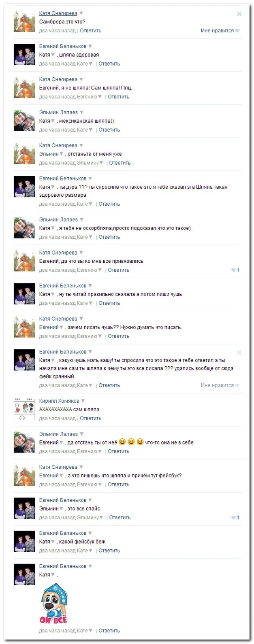This screenshot has height=644, width=254.
Task: Expand arrow beside Кирилл Хомяков's name
Action: pos(83,401)
